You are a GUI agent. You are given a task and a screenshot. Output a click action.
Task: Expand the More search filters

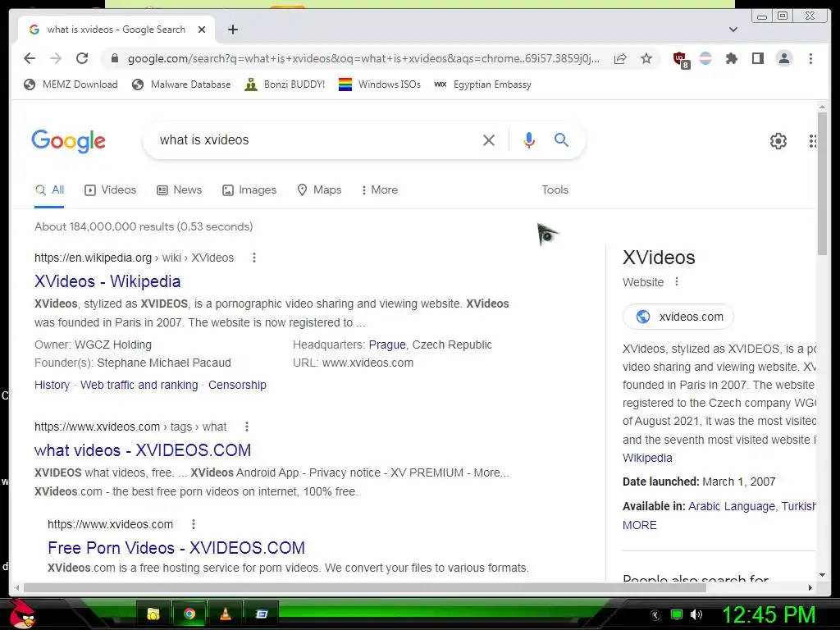point(380,190)
